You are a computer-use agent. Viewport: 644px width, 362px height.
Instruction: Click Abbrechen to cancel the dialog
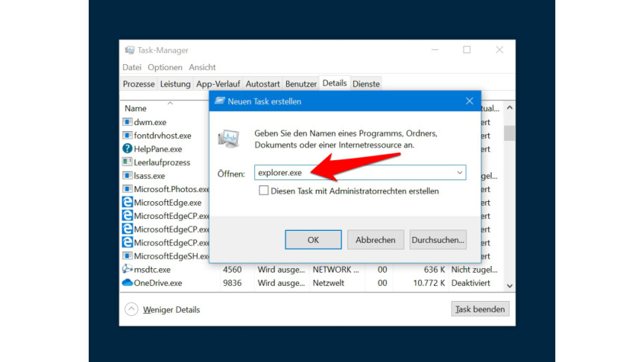[x=376, y=240]
